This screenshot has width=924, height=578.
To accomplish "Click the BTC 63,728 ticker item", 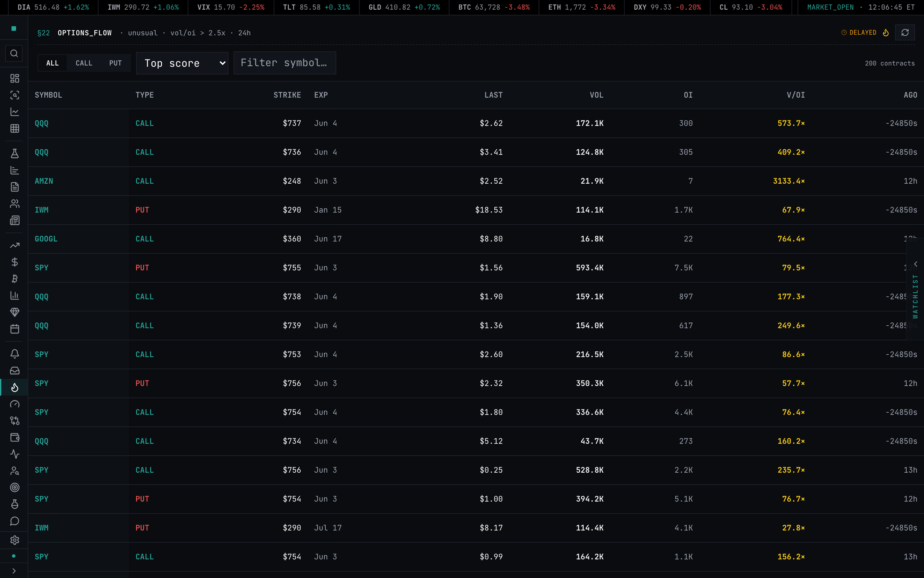I will pos(494,7).
